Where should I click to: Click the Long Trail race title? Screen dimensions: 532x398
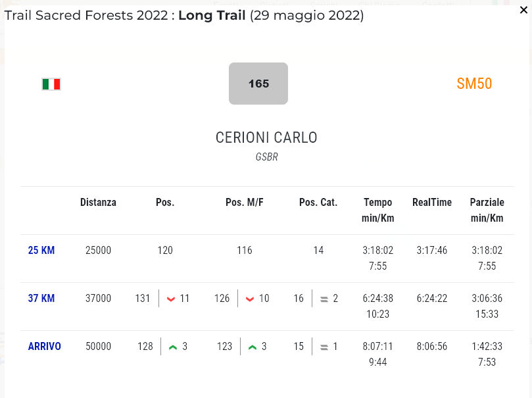212,14
